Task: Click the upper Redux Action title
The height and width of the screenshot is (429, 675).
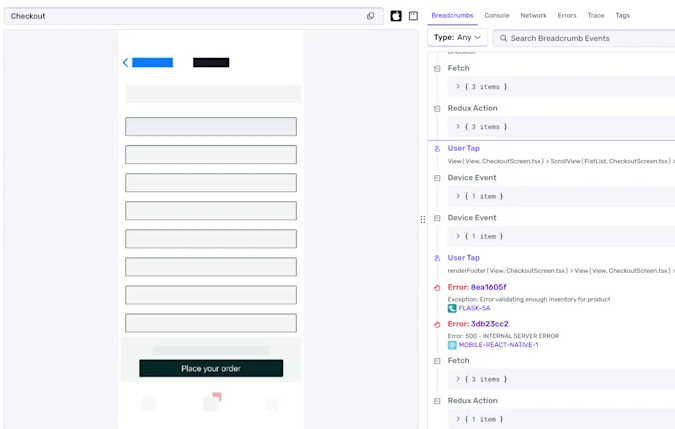Action: click(x=472, y=108)
